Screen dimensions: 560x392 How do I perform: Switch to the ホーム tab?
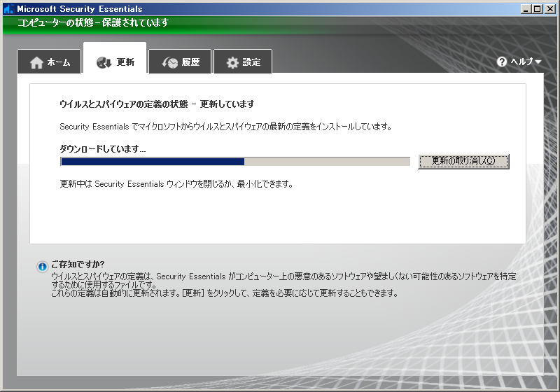[59, 62]
